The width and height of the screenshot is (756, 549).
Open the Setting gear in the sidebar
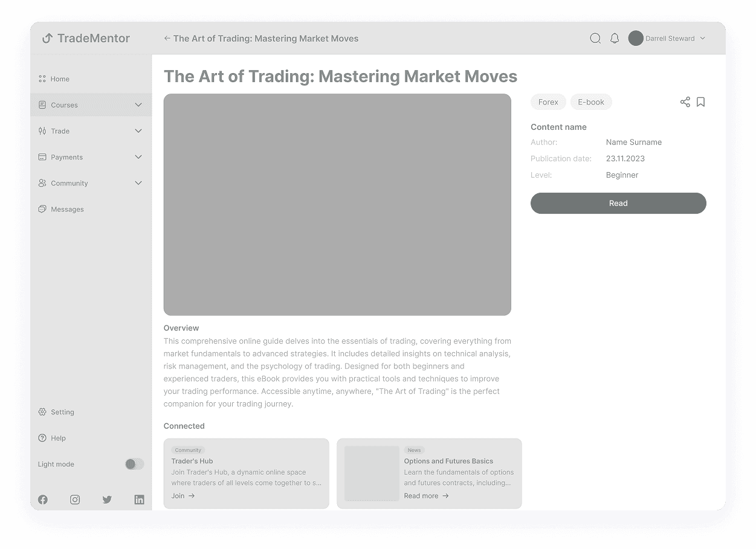coord(60,412)
